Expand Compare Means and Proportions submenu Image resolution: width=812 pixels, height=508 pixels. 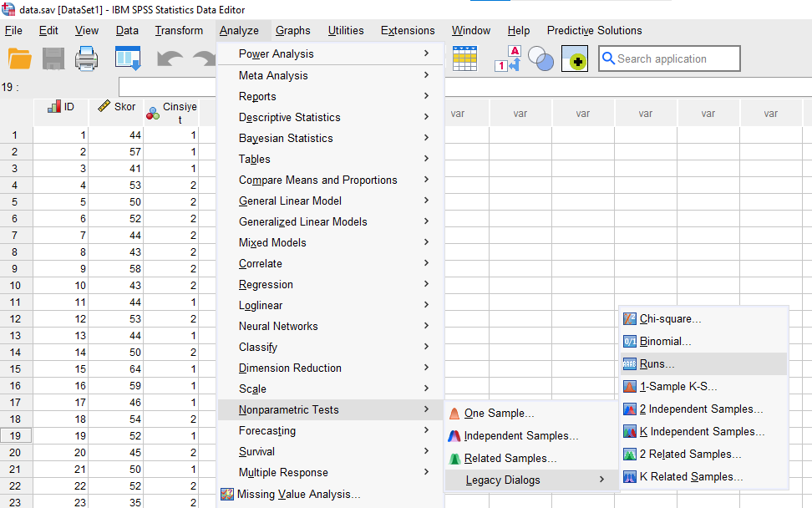click(x=317, y=180)
